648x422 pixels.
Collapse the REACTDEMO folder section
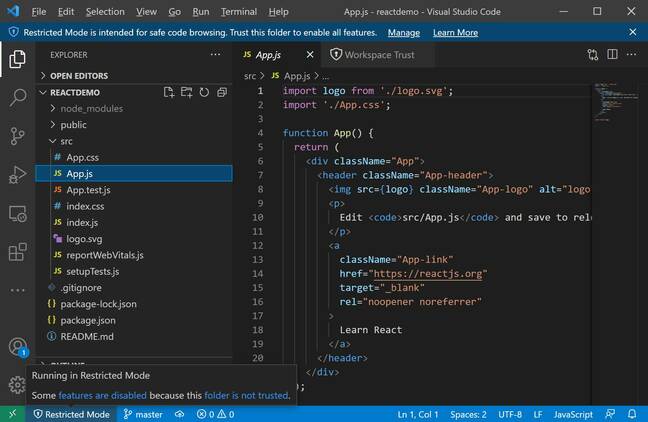tap(74, 92)
